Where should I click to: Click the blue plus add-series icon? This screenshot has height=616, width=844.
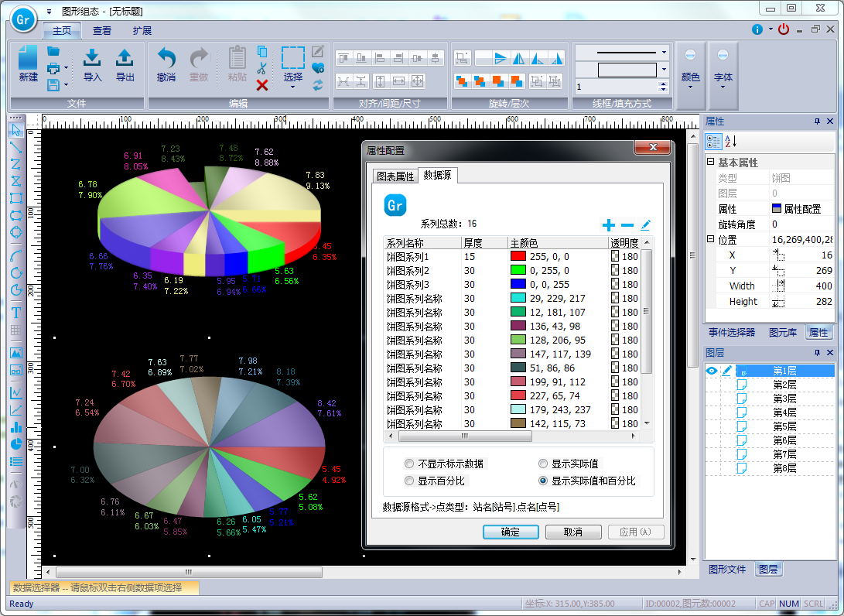click(609, 225)
